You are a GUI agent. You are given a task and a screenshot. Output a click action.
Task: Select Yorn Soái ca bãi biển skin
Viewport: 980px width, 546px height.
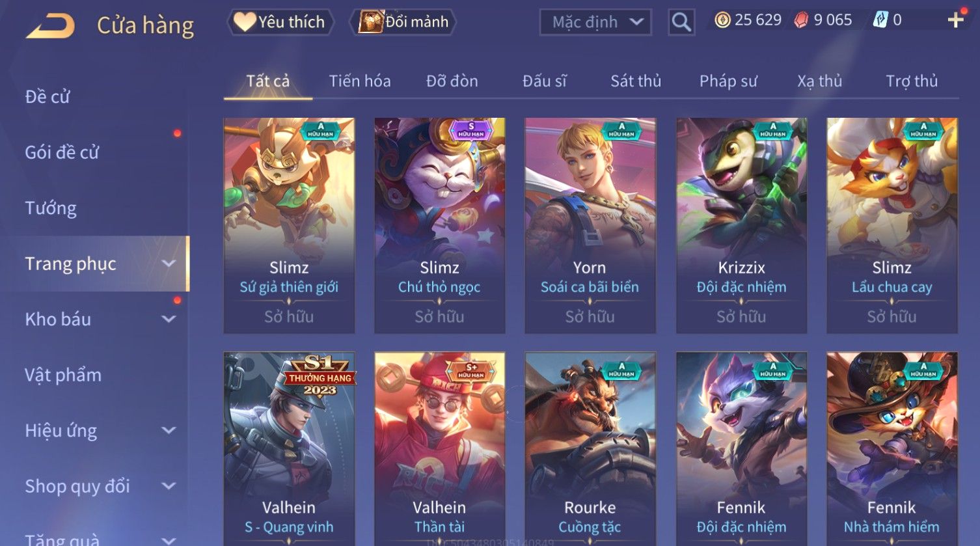(590, 225)
